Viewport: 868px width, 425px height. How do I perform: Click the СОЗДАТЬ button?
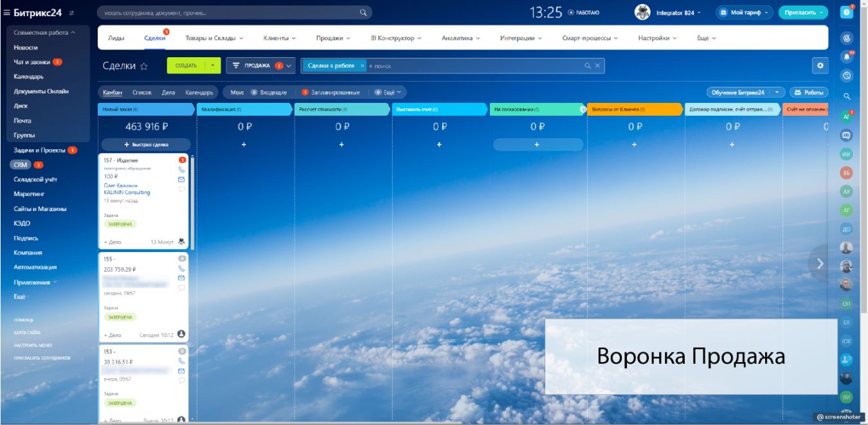(x=186, y=66)
